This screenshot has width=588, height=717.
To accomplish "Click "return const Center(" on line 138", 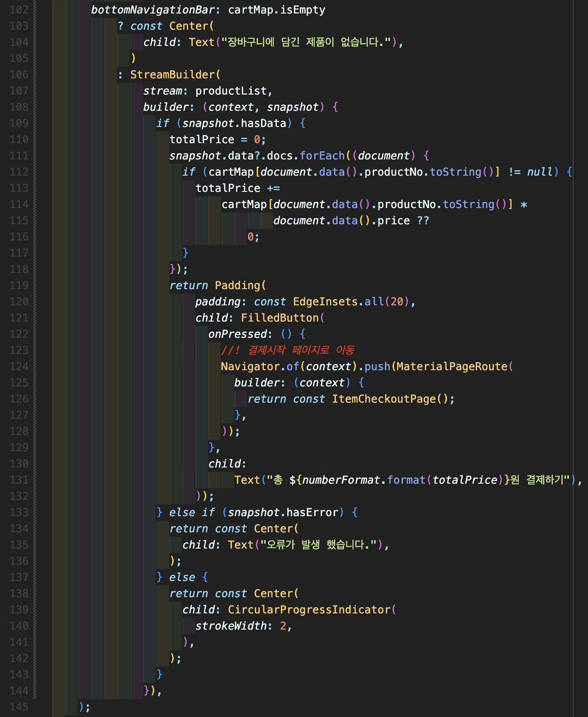I will [x=234, y=594].
